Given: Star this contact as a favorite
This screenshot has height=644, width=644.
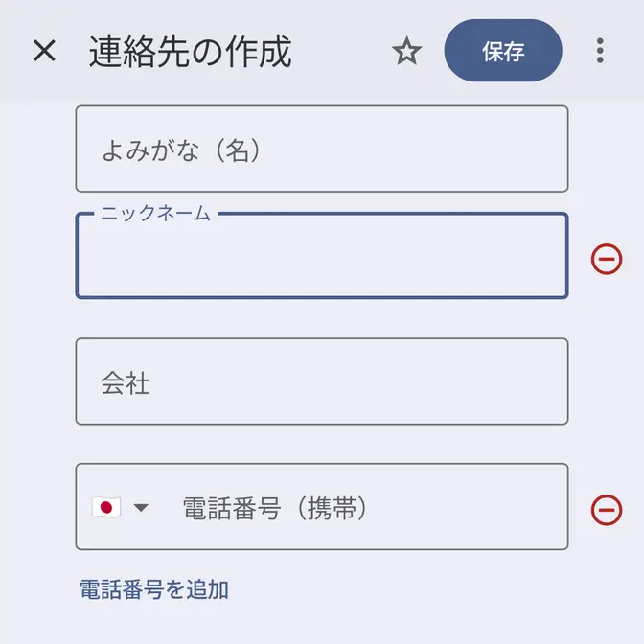Looking at the screenshot, I should pos(407,51).
